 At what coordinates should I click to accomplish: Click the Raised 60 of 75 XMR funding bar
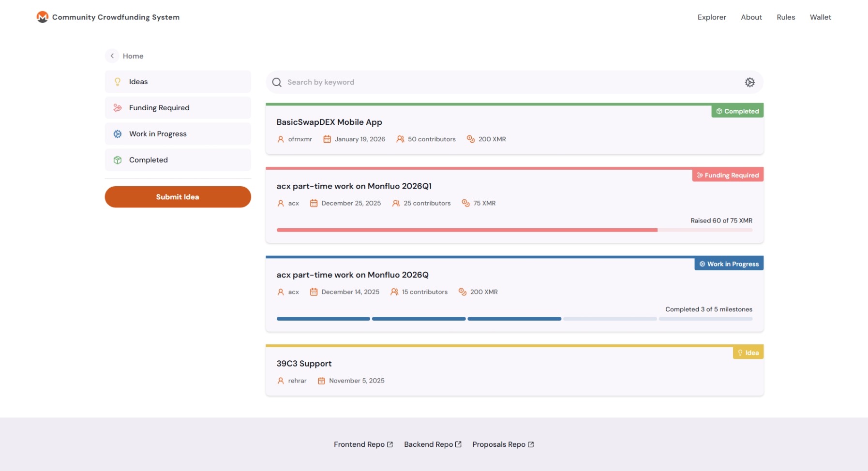[x=514, y=230]
